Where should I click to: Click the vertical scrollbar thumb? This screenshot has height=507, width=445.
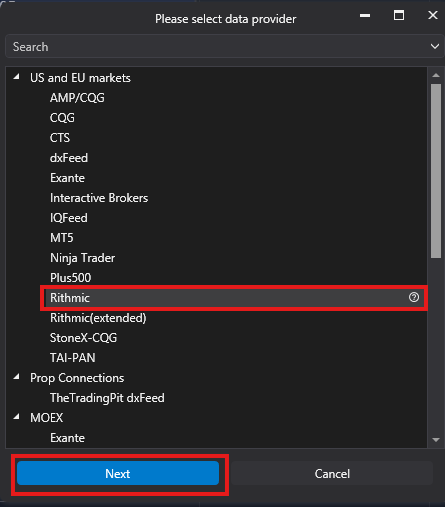[x=436, y=171]
